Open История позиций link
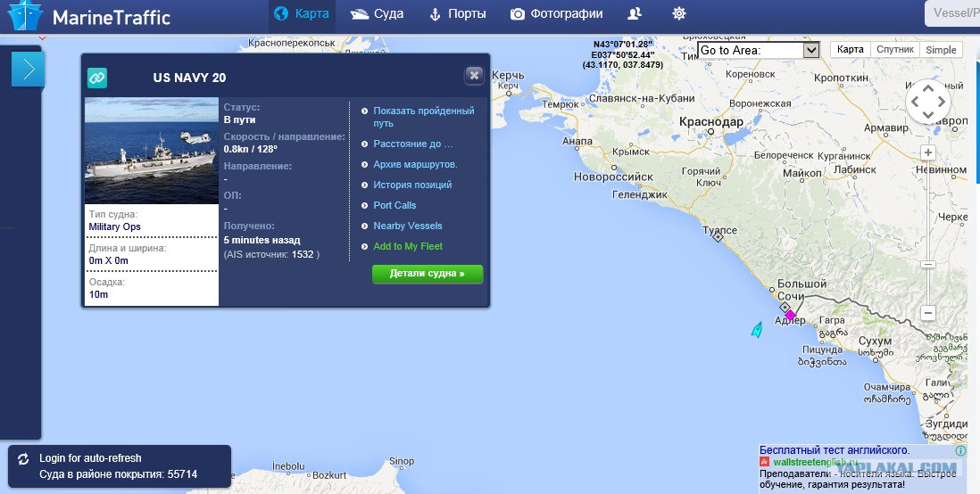This screenshot has height=494, width=980. pyautogui.click(x=411, y=185)
